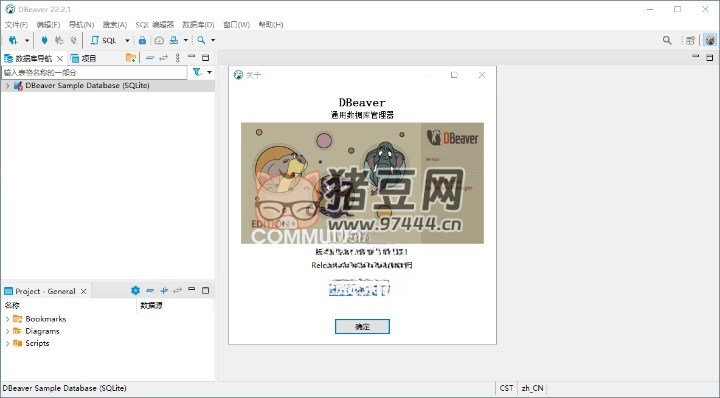Minimize the database navigator panel
720x398 pixels.
click(x=191, y=57)
